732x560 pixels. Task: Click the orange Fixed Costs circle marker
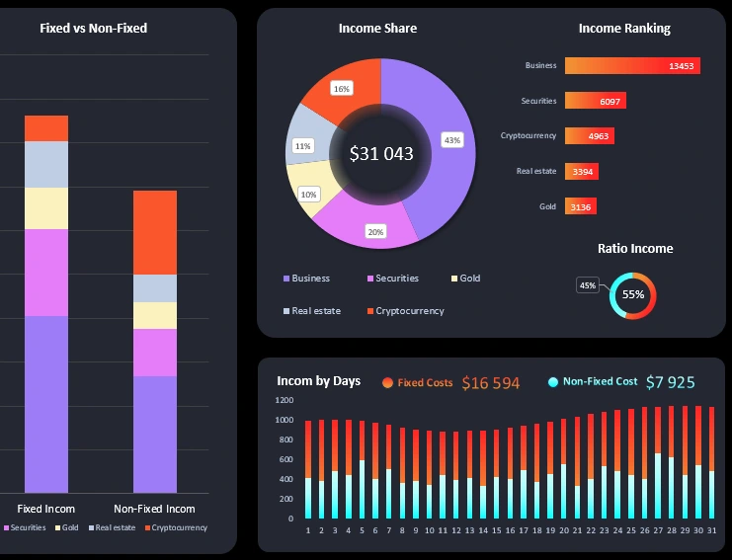(x=387, y=382)
